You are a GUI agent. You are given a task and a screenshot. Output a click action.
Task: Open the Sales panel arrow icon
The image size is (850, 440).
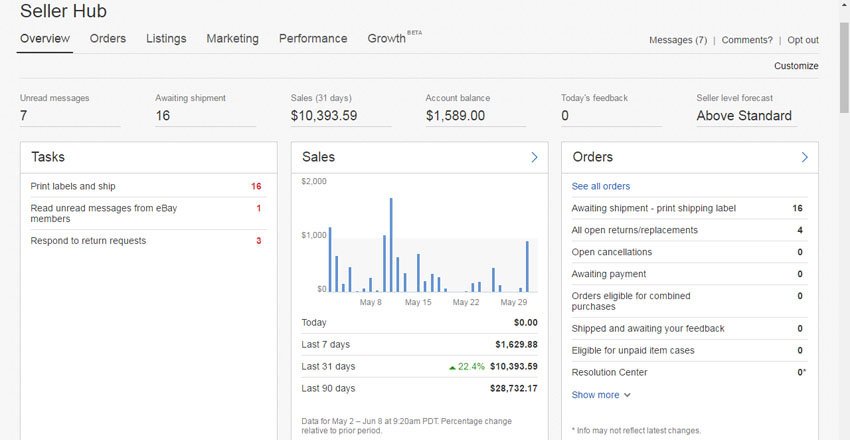[534, 157]
